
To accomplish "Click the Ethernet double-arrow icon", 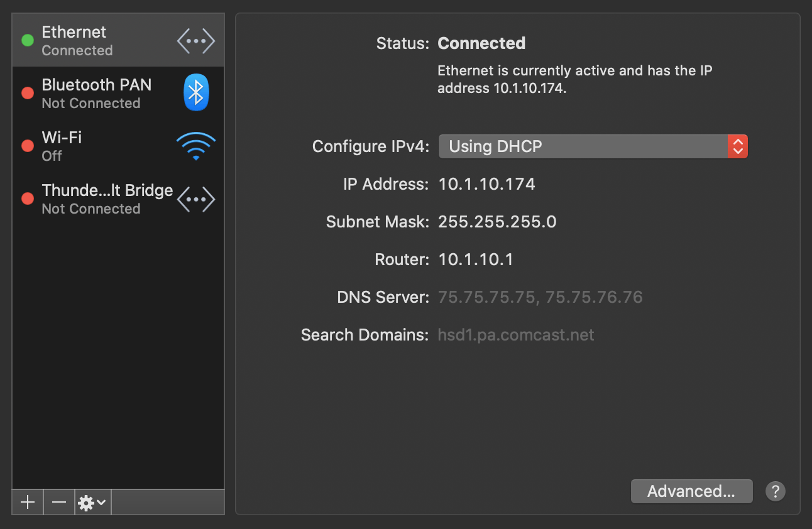I will point(196,41).
